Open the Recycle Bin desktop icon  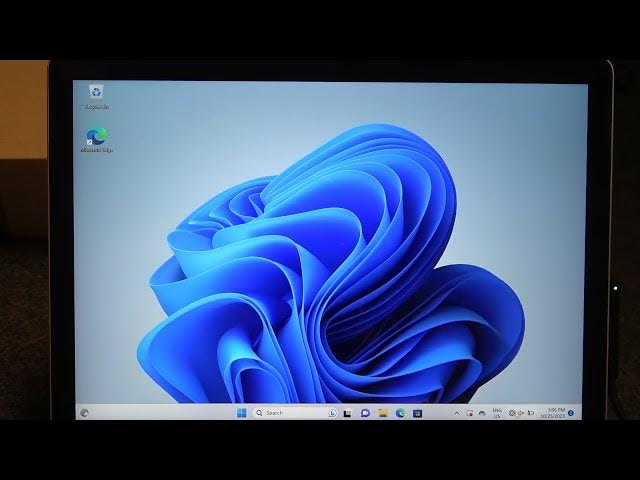pyautogui.click(x=97, y=96)
